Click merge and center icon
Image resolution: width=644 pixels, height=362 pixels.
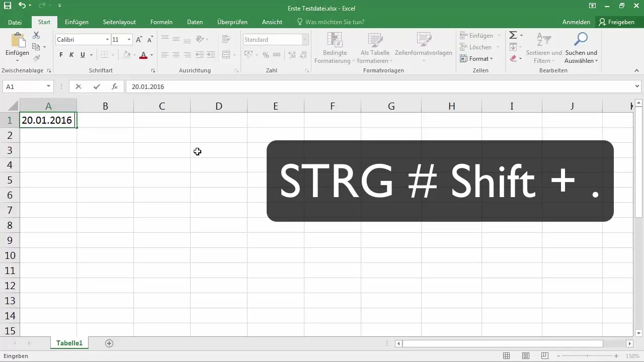[x=226, y=55]
